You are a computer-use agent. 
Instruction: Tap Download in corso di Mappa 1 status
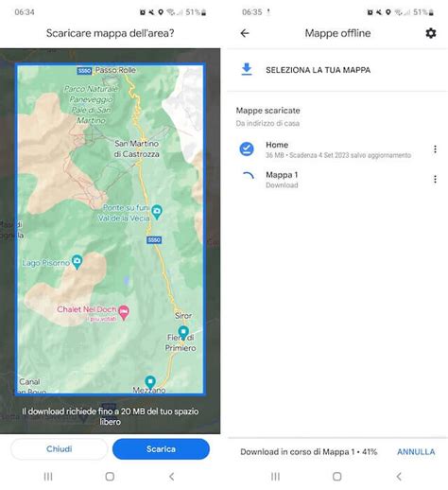click(x=308, y=452)
